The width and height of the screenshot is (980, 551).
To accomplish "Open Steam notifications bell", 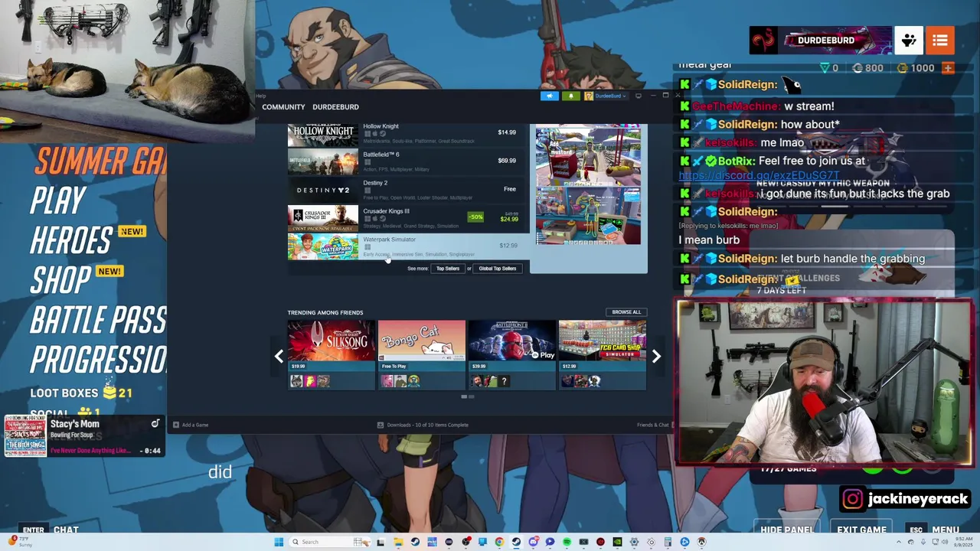I will 570,96.
